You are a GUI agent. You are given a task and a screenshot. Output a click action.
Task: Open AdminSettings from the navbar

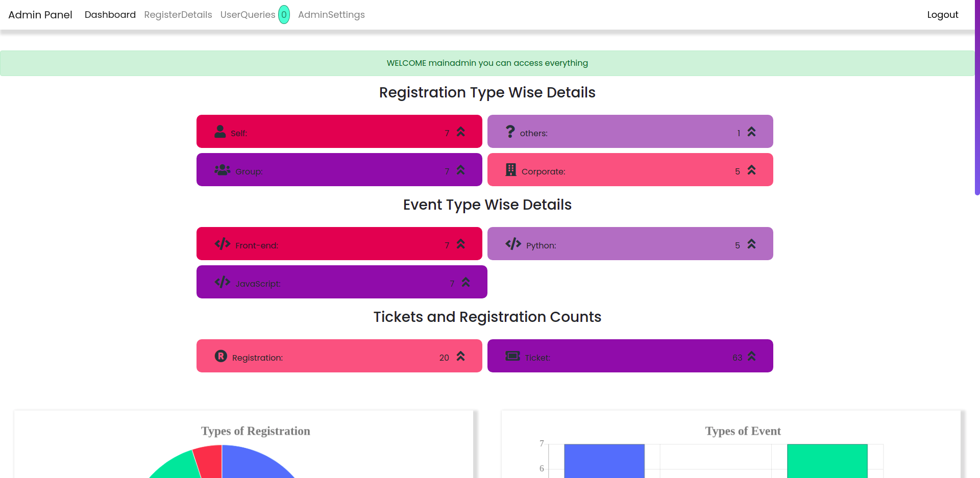(331, 15)
